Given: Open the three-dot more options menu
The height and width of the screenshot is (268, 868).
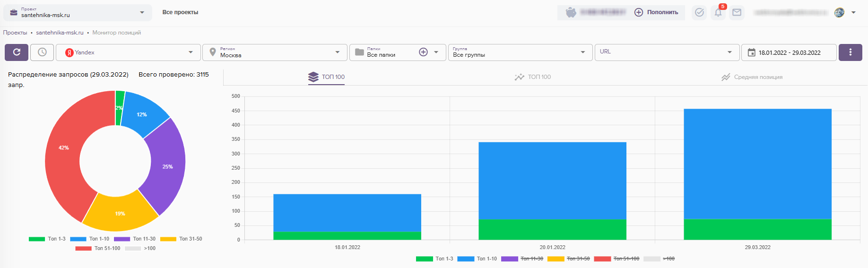Looking at the screenshot, I should [x=850, y=52].
